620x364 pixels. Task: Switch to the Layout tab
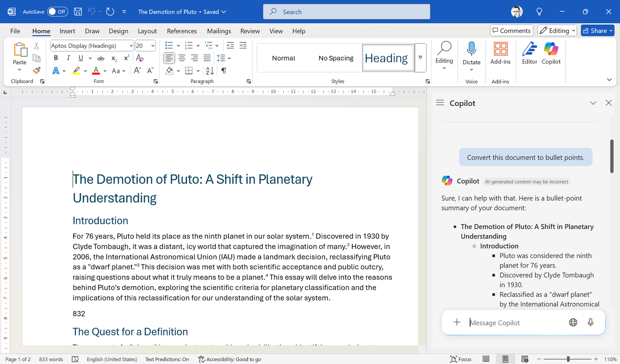(147, 31)
